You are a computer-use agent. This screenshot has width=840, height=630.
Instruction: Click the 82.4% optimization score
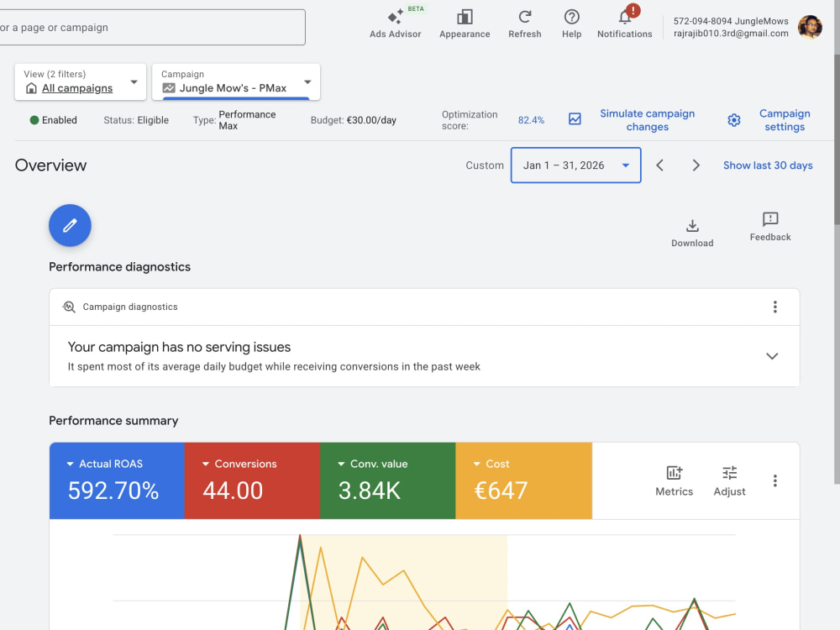click(531, 120)
